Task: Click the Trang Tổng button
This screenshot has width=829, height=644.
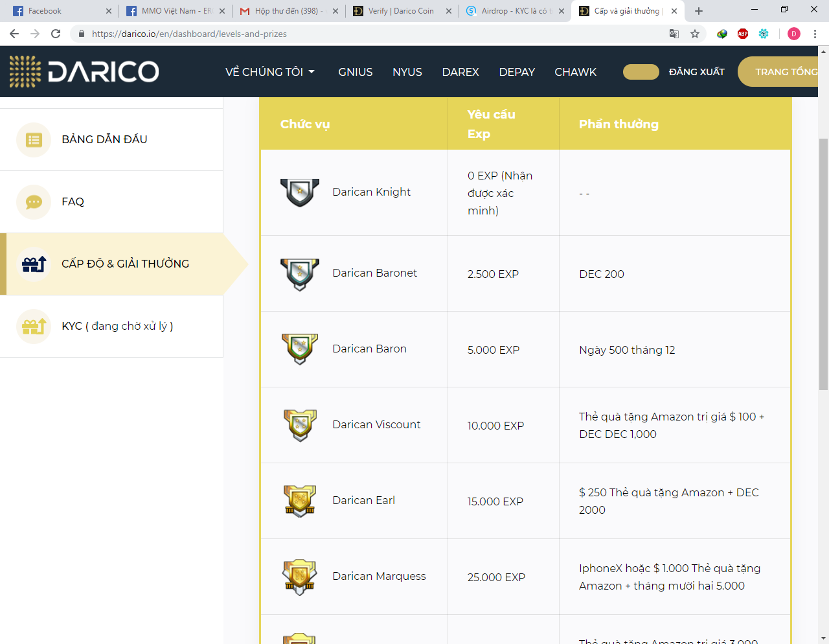Action: click(x=778, y=72)
